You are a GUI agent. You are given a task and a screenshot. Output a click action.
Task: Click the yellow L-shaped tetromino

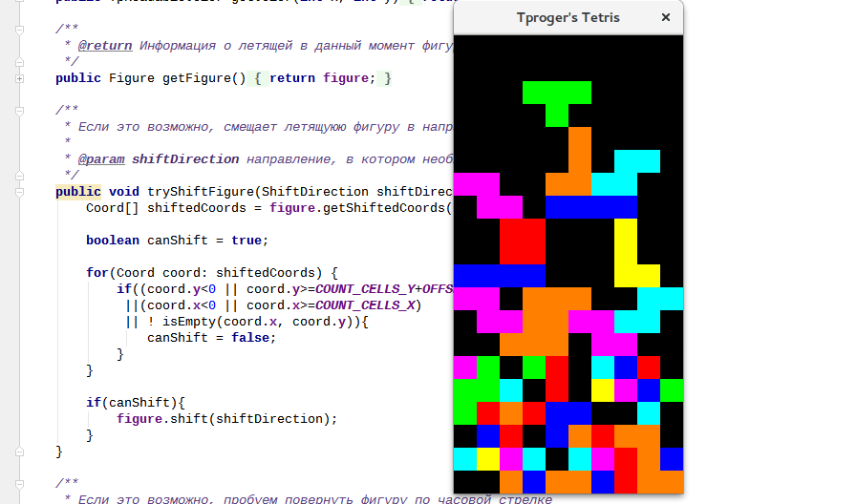click(x=632, y=253)
